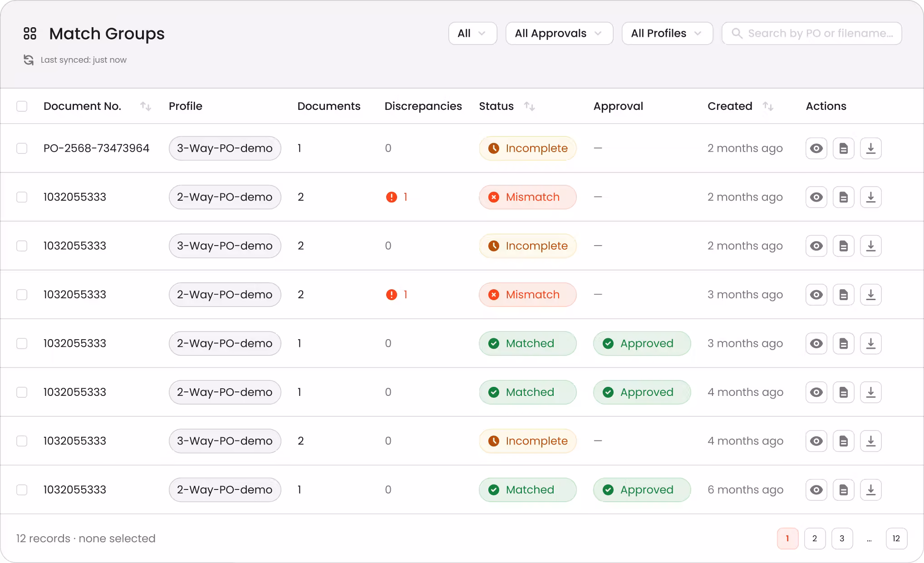Open the All status filter dropdown

click(472, 34)
